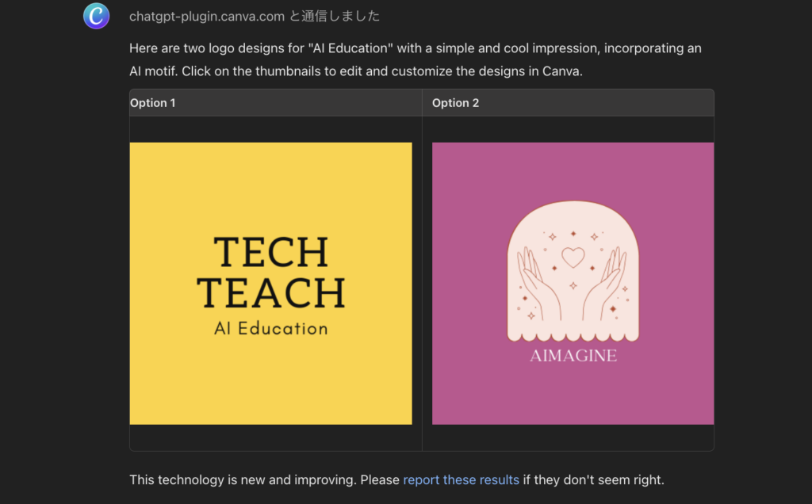Image resolution: width=812 pixels, height=504 pixels.
Task: Select the heart icon inside the AIMAGINE logo
Action: (573, 255)
